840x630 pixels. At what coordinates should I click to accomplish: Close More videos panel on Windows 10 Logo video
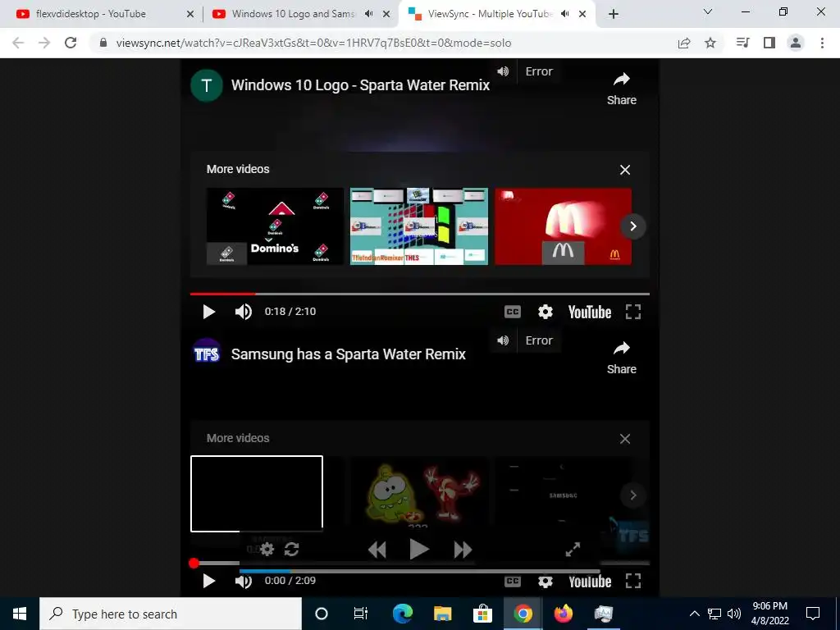tap(625, 170)
